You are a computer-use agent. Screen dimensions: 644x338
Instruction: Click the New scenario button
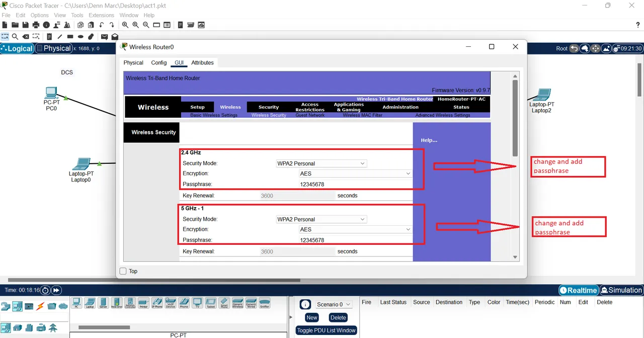[x=312, y=317]
